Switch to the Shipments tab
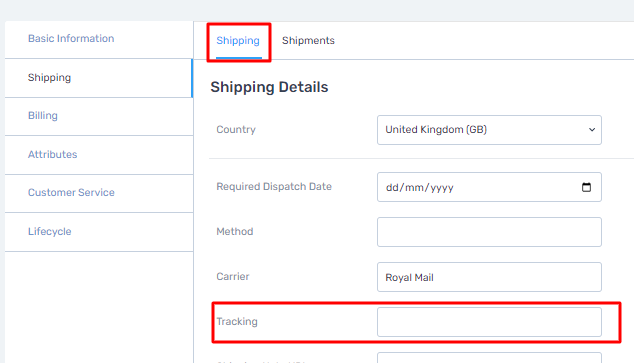This screenshot has height=363, width=634. point(308,40)
